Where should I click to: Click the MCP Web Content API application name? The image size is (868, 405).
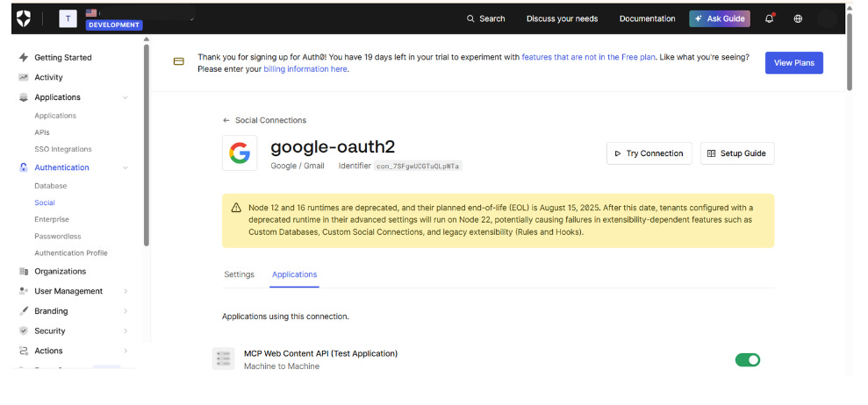click(320, 353)
